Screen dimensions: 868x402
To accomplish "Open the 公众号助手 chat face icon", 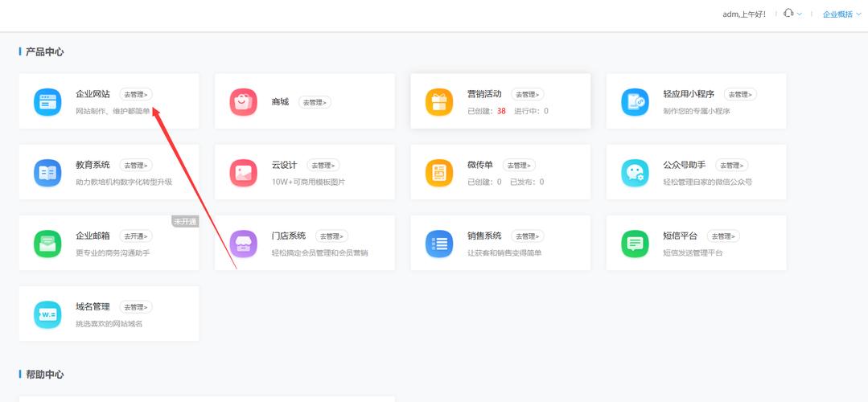I will pyautogui.click(x=635, y=173).
